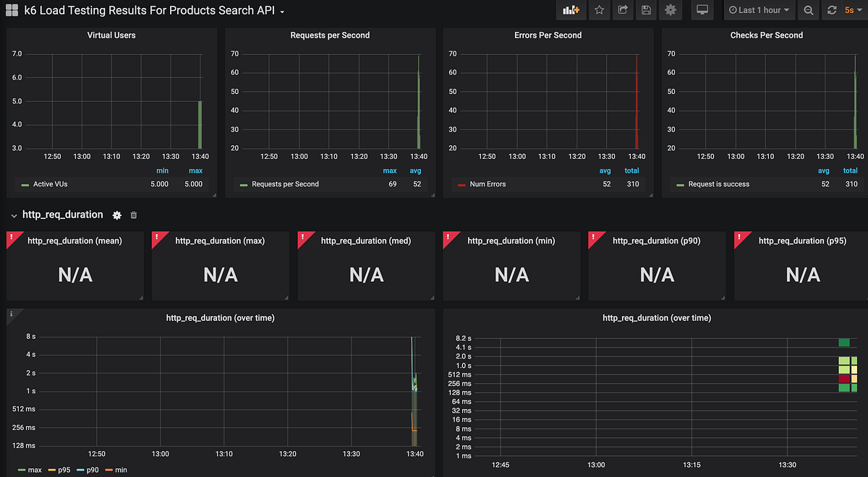Open the dashboard title dropdown

pyautogui.click(x=281, y=11)
